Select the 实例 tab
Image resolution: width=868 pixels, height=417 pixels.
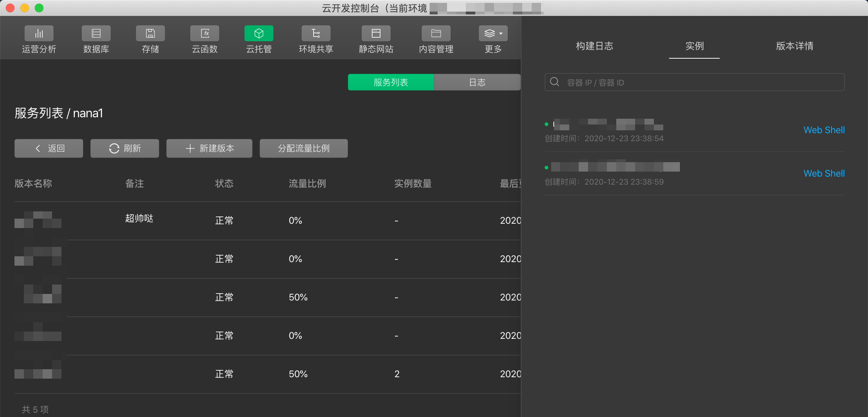tap(694, 46)
